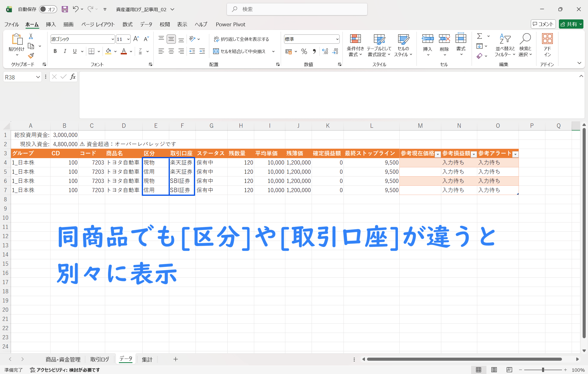Click the コメント comments button

click(543, 24)
